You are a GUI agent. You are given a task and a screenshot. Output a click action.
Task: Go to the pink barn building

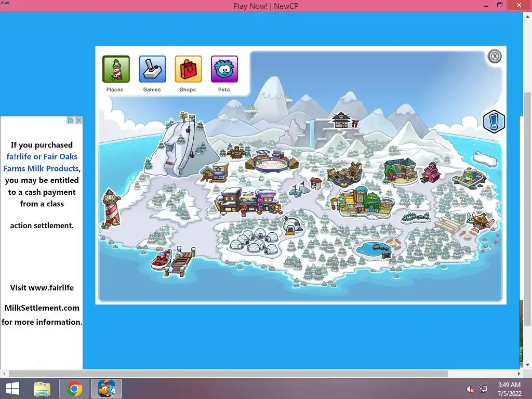[431, 172]
